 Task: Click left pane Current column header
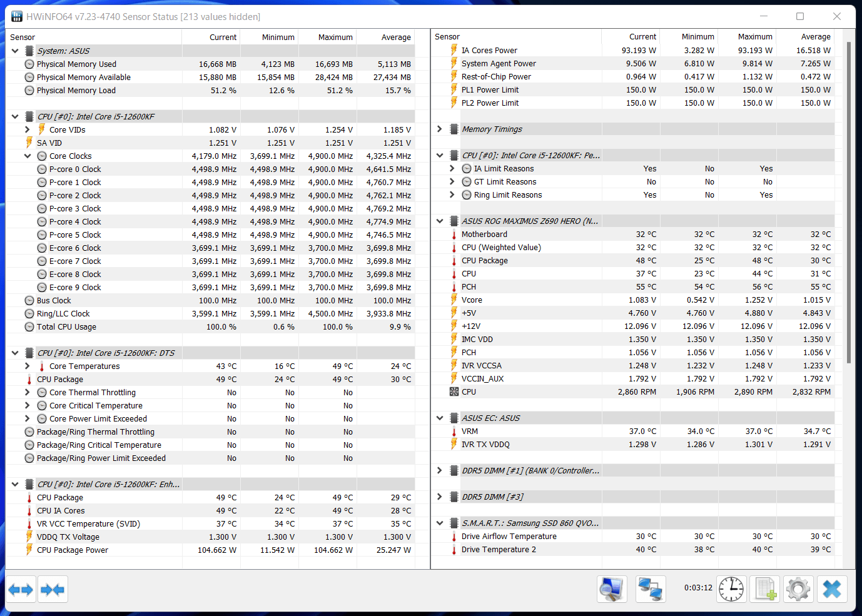(x=211, y=37)
